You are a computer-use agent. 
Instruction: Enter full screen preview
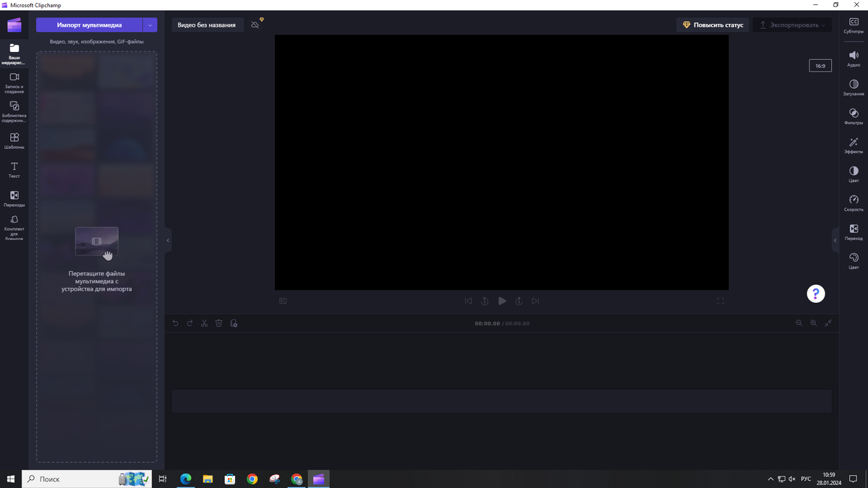tap(720, 301)
